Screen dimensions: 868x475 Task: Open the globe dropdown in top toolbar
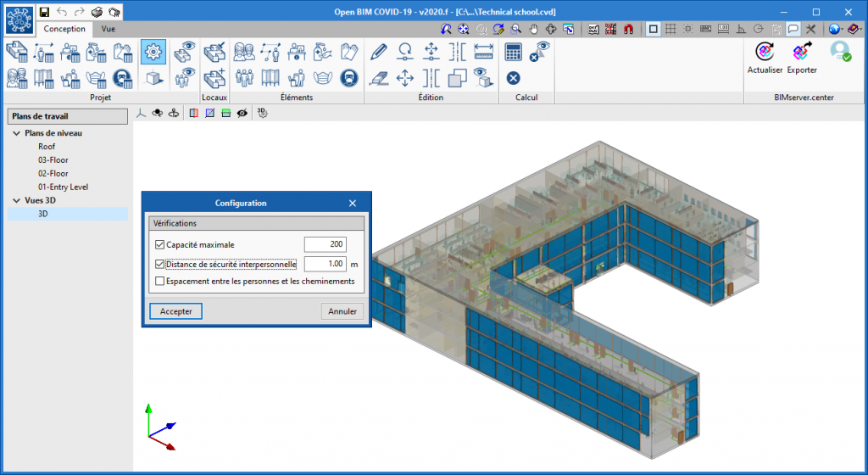click(x=837, y=29)
